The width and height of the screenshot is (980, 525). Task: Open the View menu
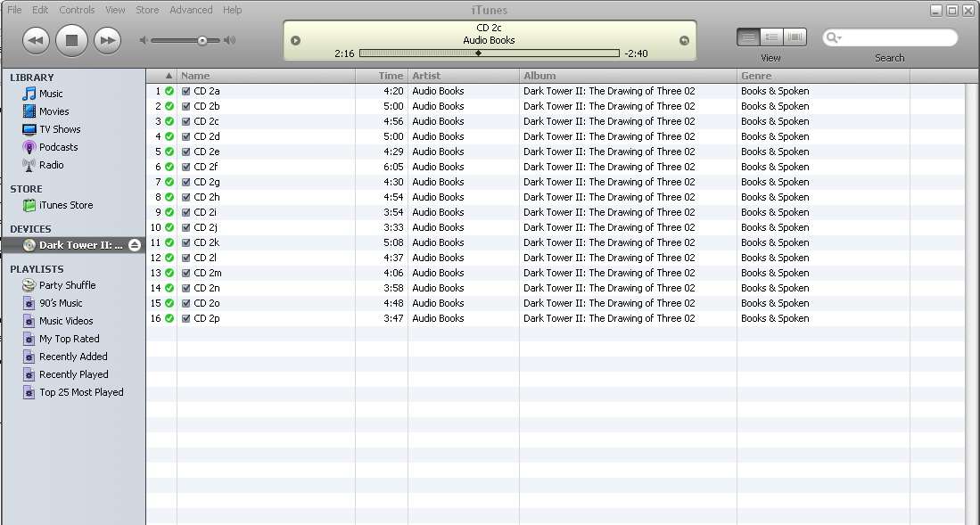(115, 10)
